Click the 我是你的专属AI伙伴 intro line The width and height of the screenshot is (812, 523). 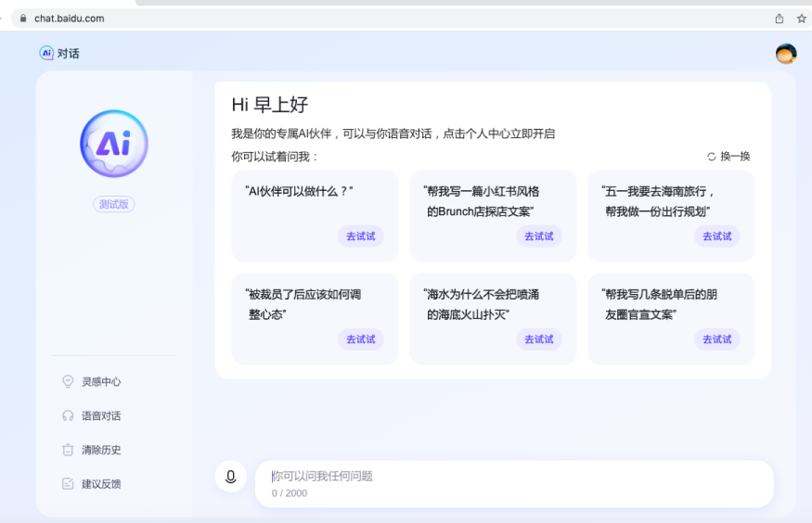coord(393,134)
